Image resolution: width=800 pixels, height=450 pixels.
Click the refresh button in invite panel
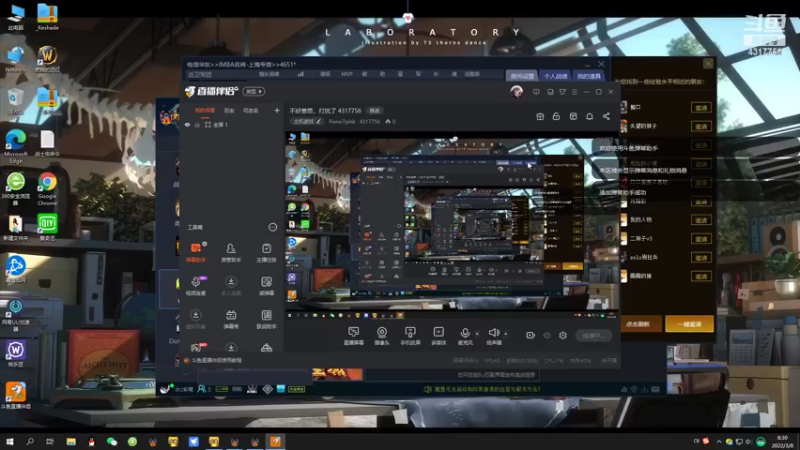638,324
